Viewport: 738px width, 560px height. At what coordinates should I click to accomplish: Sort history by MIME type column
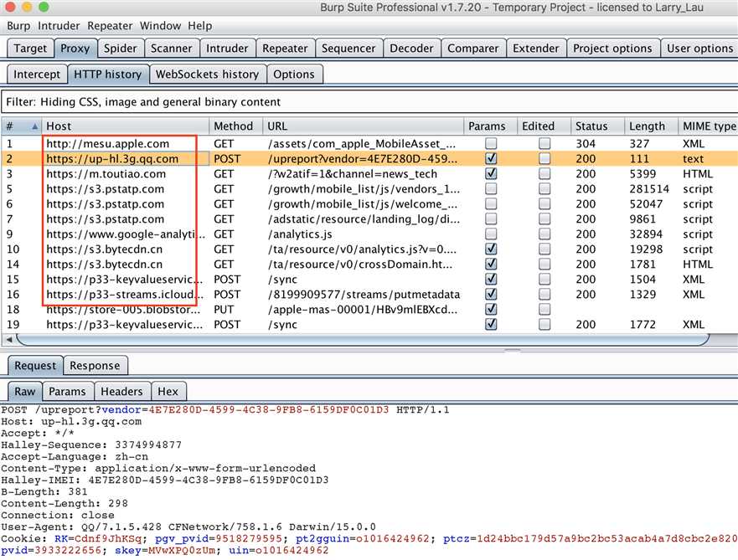click(x=709, y=126)
